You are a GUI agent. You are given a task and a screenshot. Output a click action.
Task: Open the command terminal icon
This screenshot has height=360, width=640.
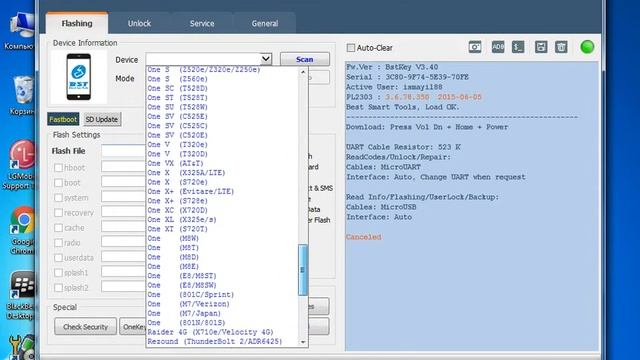pos(518,47)
